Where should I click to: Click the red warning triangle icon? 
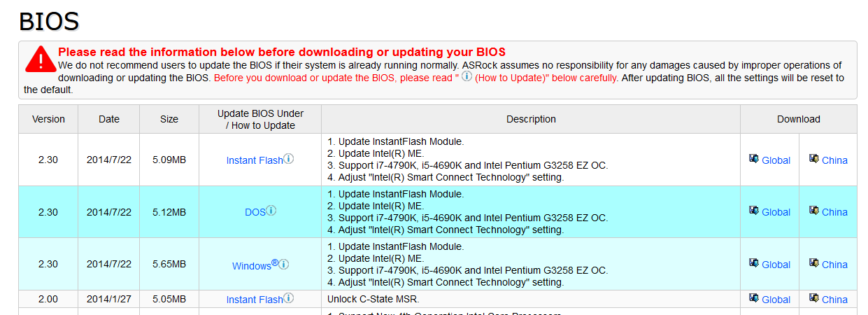click(41, 59)
